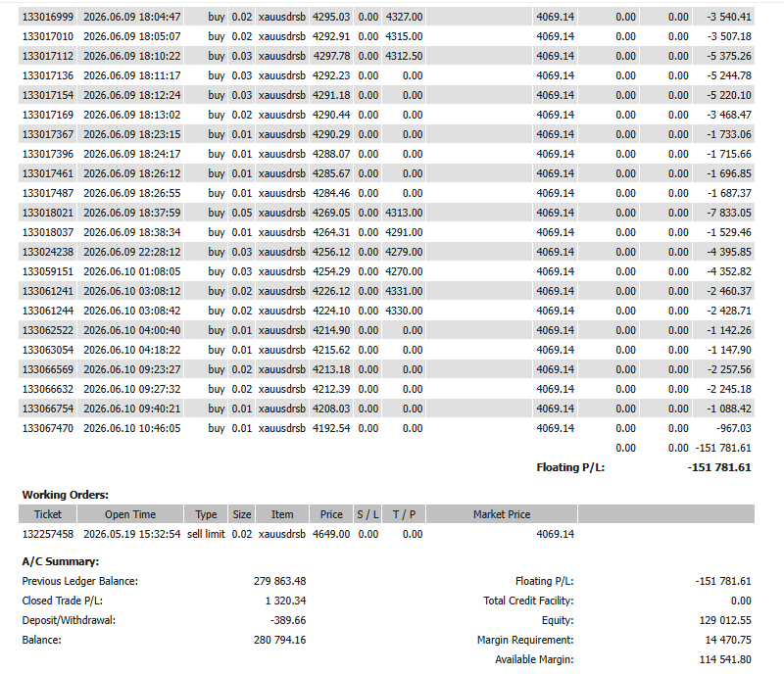The height and width of the screenshot is (674, 784).
Task: Click open price 4288.07
Action: (331, 154)
